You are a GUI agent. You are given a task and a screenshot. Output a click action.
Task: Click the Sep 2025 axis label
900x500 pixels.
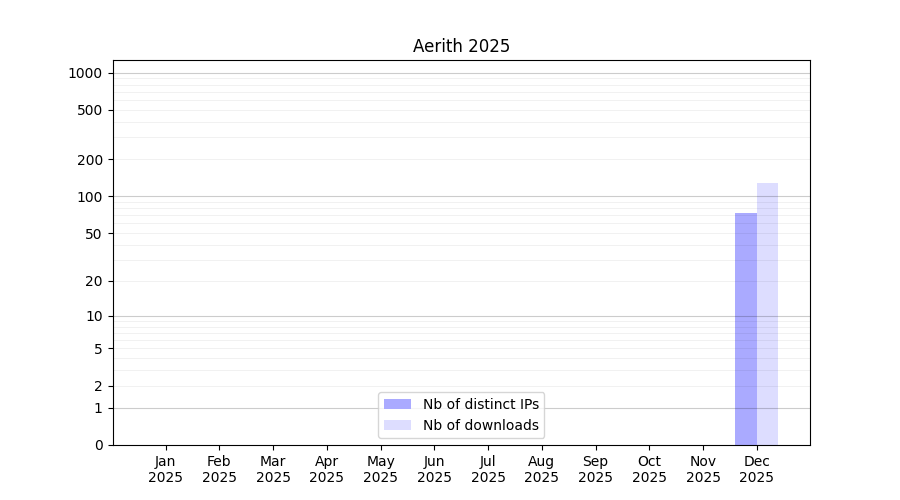pos(595,469)
